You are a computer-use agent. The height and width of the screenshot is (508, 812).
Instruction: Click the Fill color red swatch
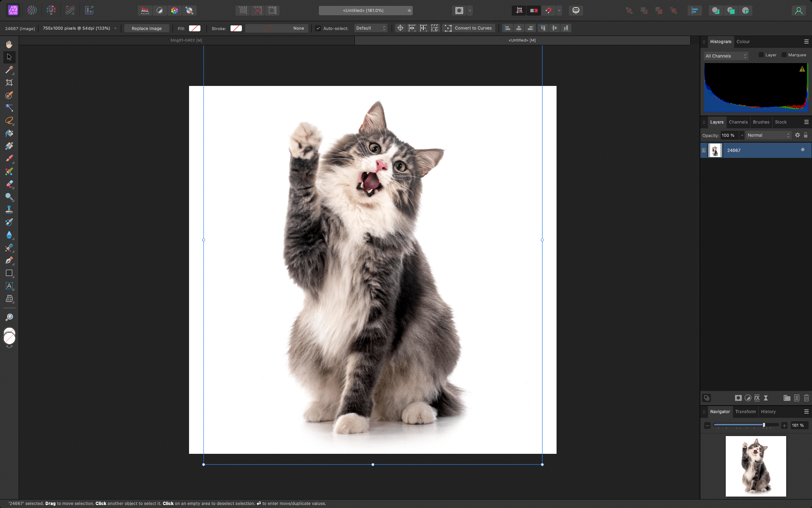[195, 28]
